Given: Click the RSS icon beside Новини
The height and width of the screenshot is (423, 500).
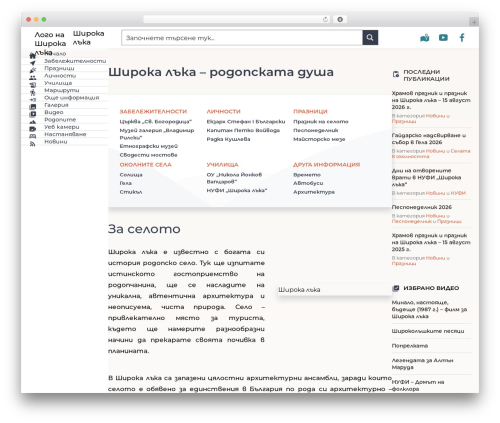Looking at the screenshot, I should 32,144.
